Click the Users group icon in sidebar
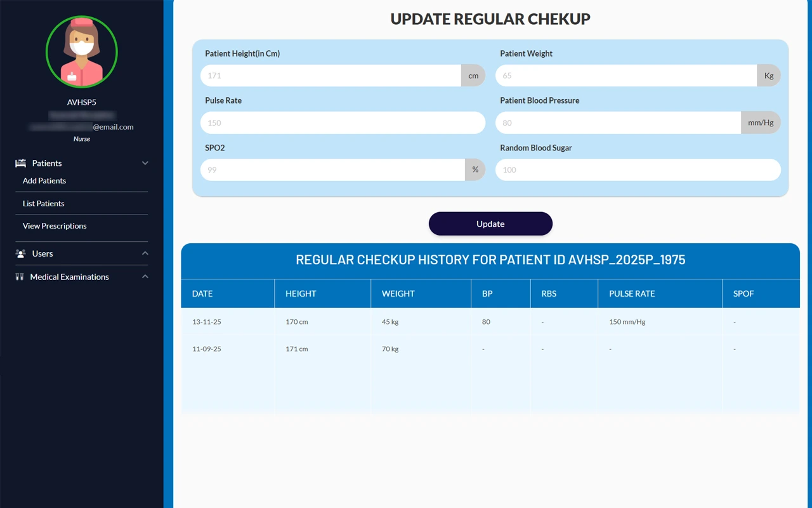This screenshot has width=812, height=508. pos(20,253)
